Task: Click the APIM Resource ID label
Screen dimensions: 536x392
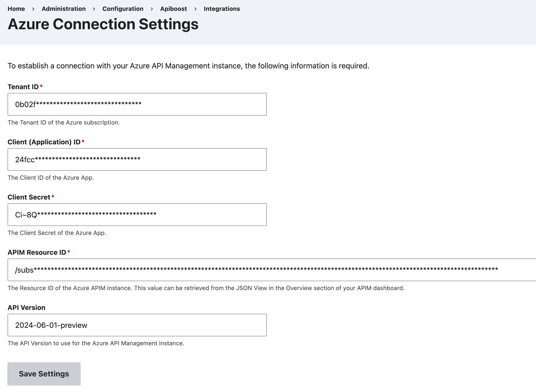Action: (37, 252)
